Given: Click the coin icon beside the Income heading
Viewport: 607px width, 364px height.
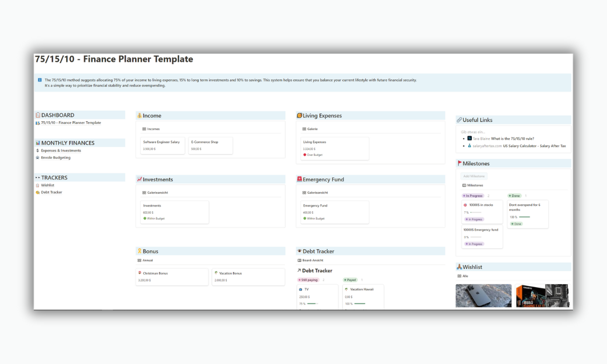Looking at the screenshot, I should [x=140, y=115].
